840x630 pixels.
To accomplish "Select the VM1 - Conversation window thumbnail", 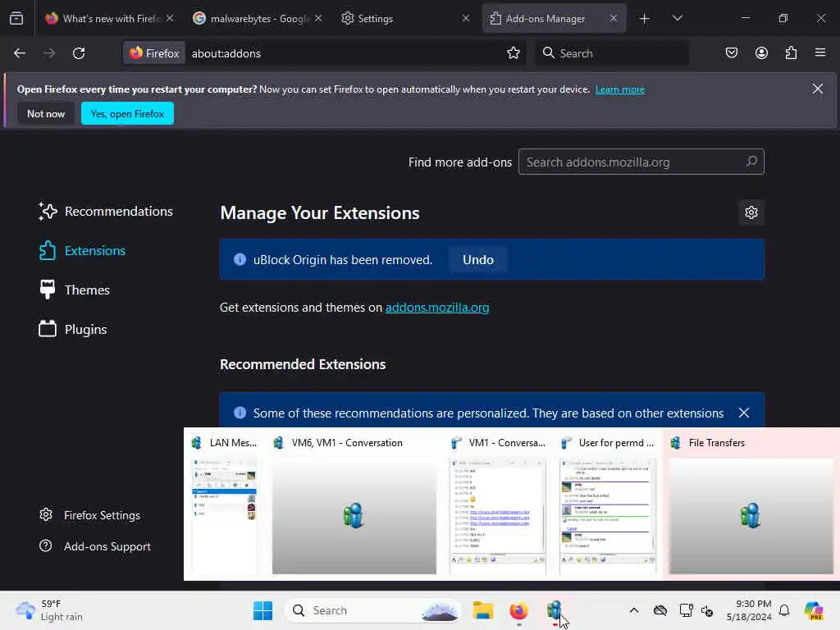I will [x=498, y=505].
